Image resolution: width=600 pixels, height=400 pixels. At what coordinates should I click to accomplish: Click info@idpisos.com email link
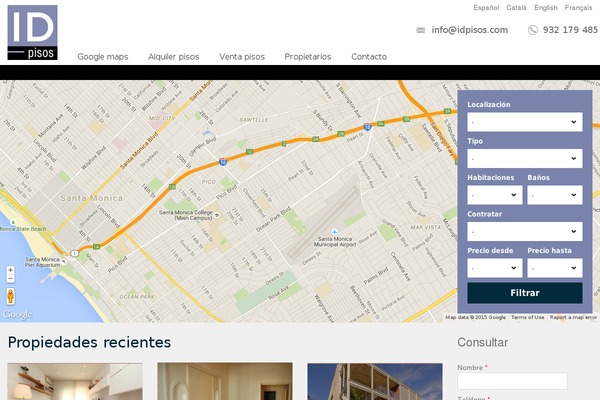tap(470, 30)
